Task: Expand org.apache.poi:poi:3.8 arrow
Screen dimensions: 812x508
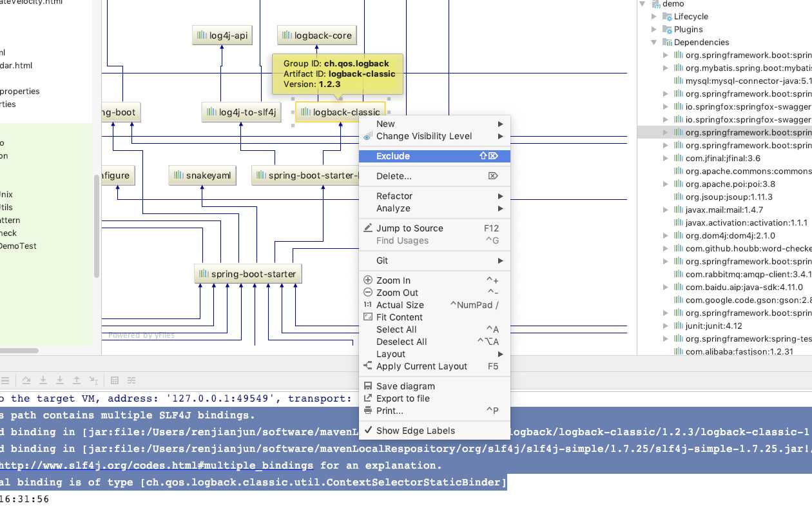Action: (x=666, y=184)
